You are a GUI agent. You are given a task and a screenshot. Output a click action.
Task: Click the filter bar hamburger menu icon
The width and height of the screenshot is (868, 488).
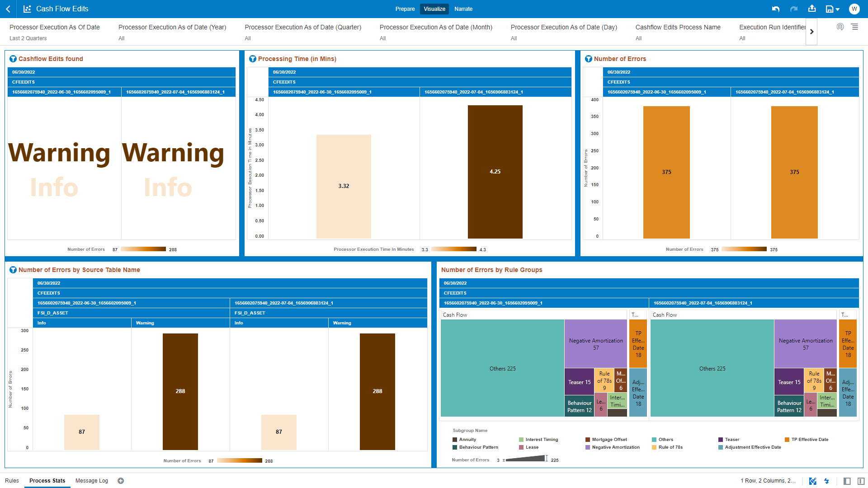[854, 27]
